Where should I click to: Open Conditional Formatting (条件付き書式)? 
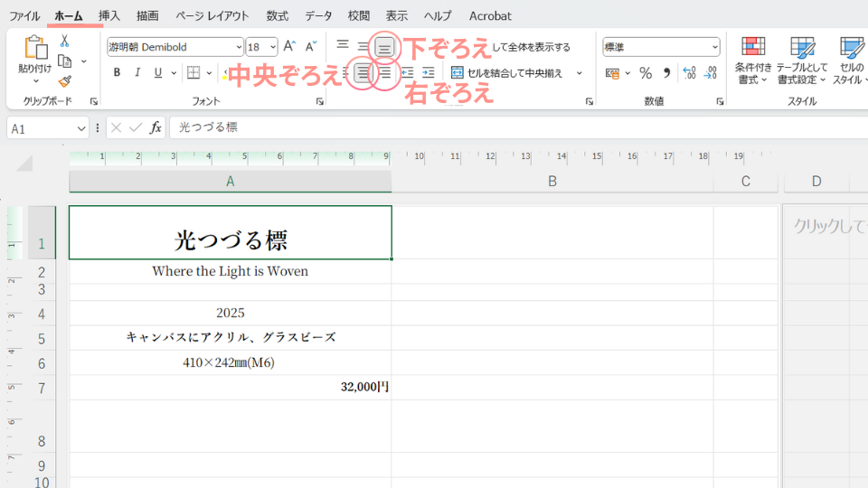tap(753, 61)
